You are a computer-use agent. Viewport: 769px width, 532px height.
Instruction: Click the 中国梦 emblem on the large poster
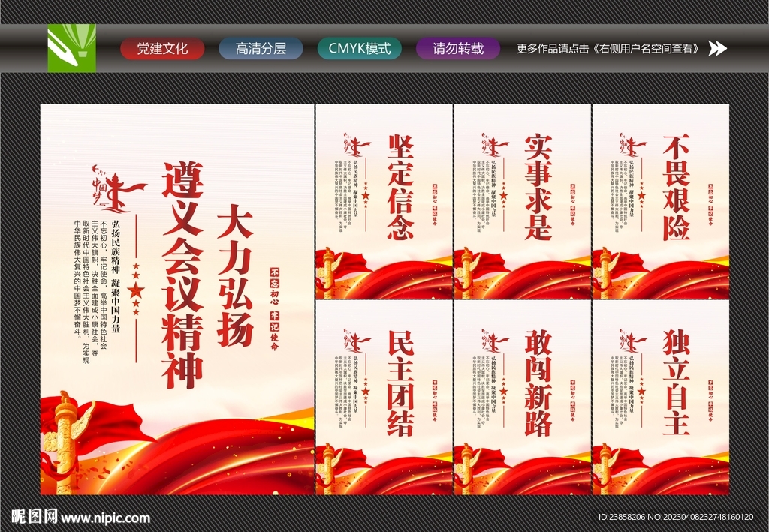(x=118, y=188)
